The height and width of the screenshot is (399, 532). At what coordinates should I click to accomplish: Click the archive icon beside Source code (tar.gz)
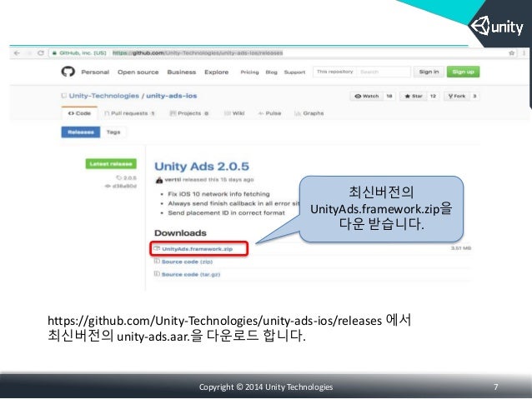click(x=157, y=274)
